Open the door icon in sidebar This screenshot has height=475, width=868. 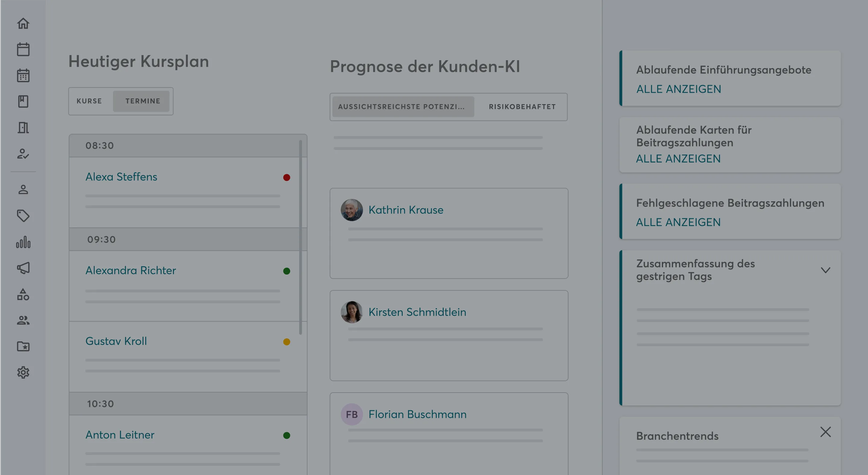click(23, 128)
